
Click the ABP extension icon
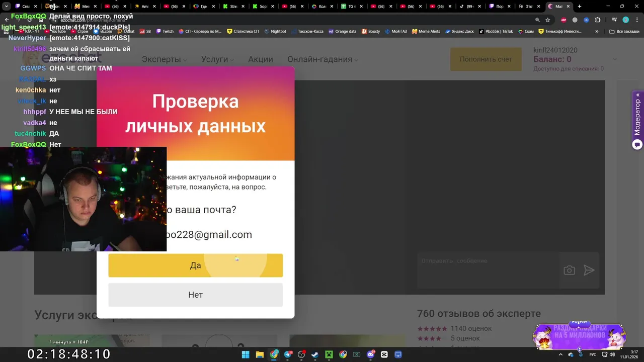564,20
